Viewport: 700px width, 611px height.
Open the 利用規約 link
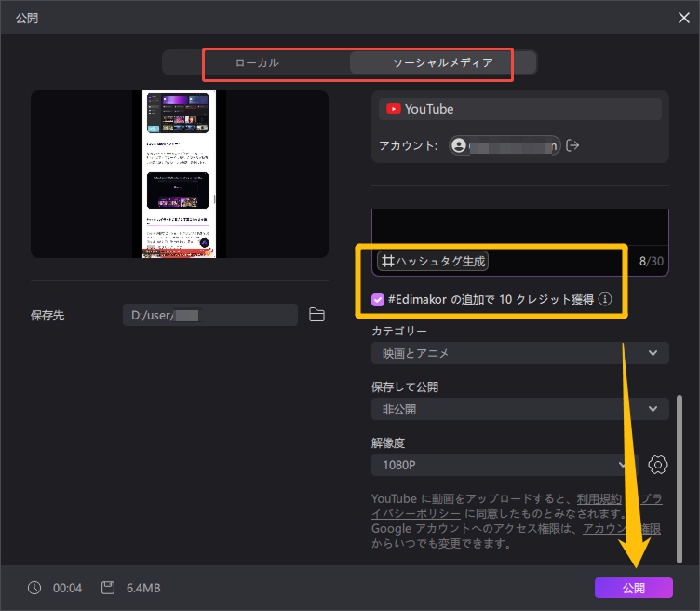click(x=599, y=498)
